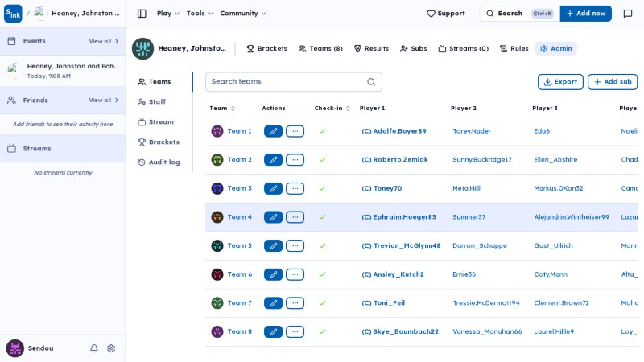Click Team 6 avatar icon
Image resolution: width=644 pixels, height=362 pixels.
point(217,274)
